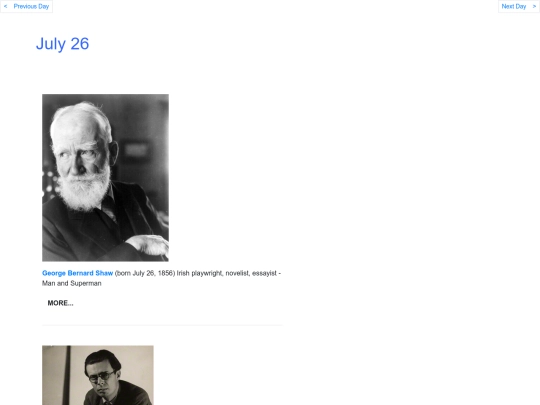Viewport: 540px width, 405px height.
Task: Open the portrait of the man with glasses
Action: (98, 375)
